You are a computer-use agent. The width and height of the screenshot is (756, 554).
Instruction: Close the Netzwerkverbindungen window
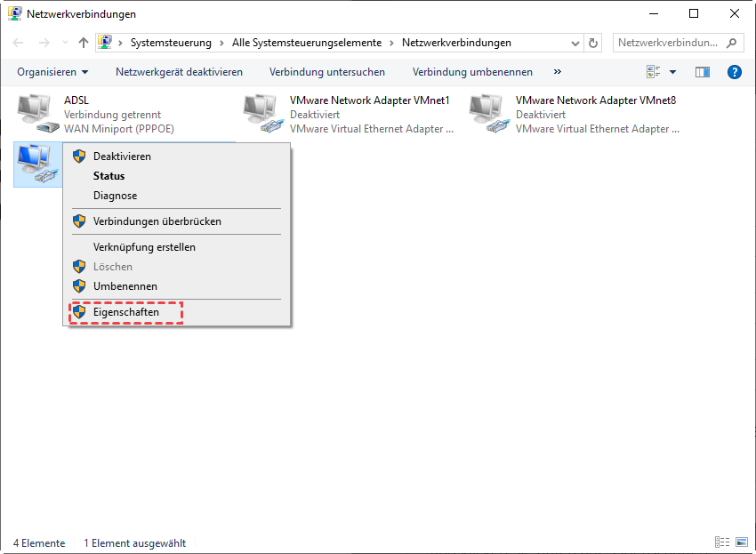pos(735,13)
